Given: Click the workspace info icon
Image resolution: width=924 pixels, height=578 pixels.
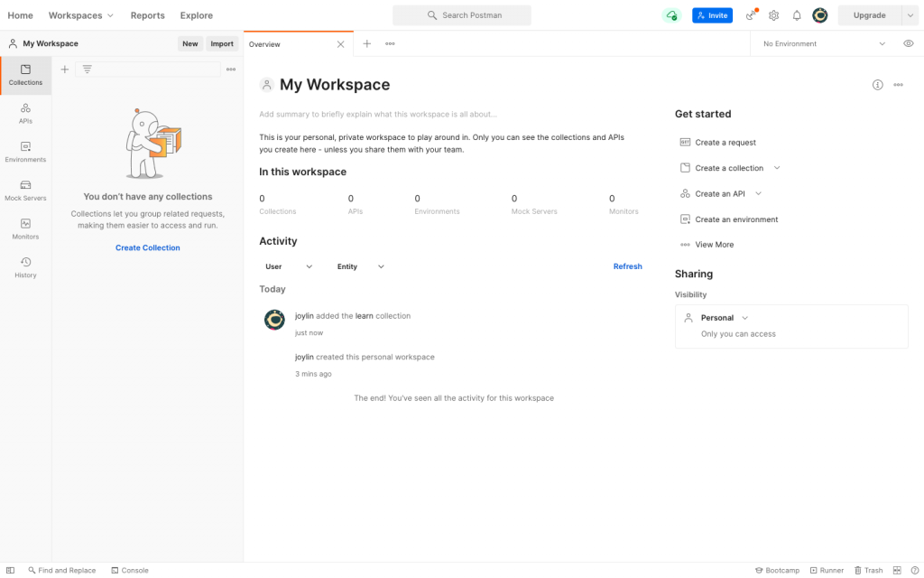Looking at the screenshot, I should tap(877, 85).
